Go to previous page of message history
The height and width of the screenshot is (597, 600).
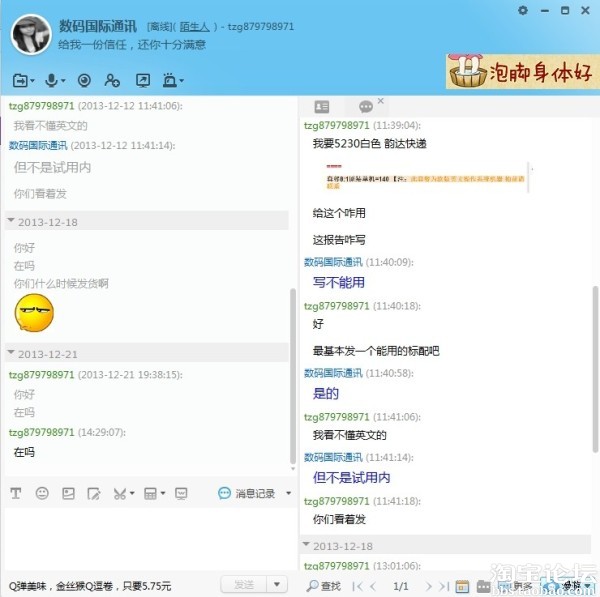(x=373, y=586)
